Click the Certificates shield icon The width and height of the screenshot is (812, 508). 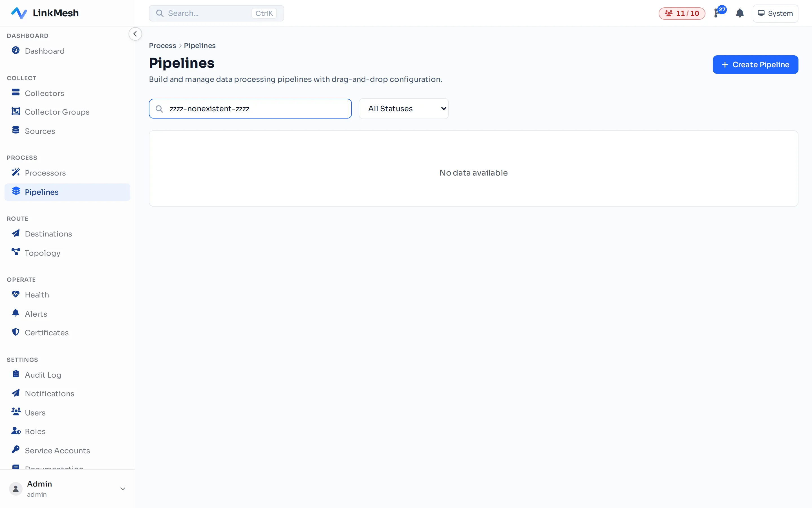[16, 332]
